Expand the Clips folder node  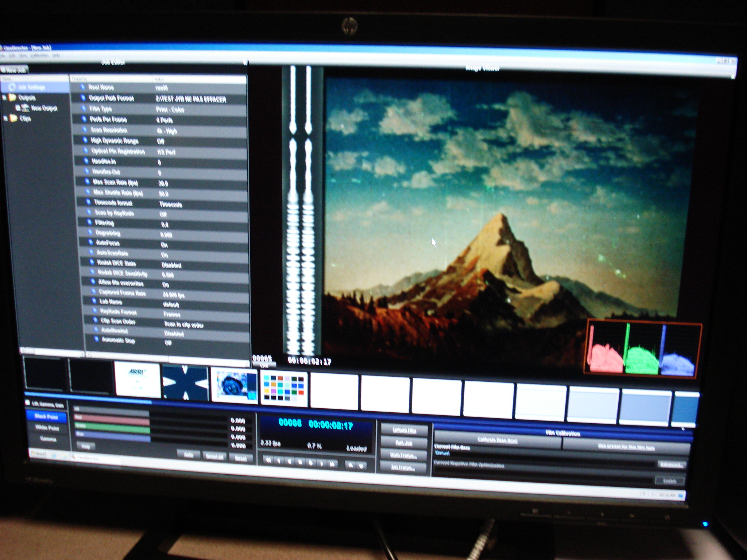point(5,118)
